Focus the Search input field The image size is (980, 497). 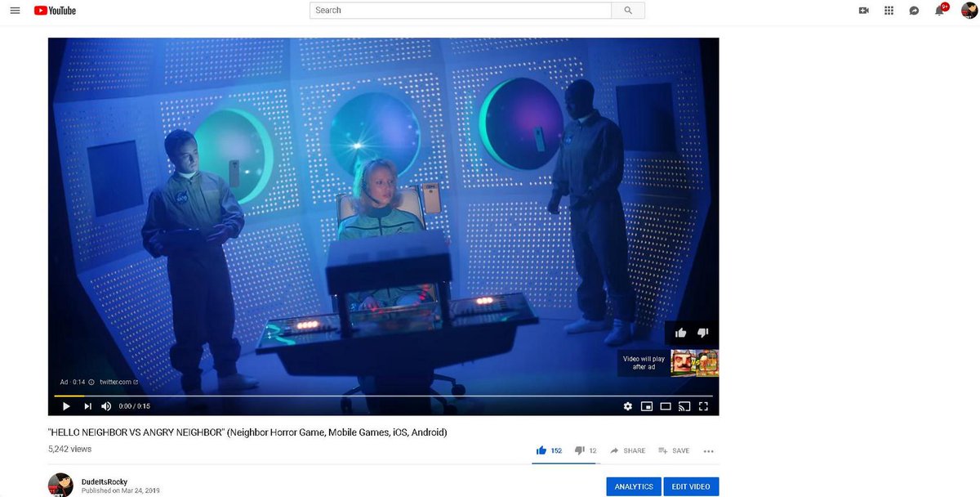tap(461, 11)
